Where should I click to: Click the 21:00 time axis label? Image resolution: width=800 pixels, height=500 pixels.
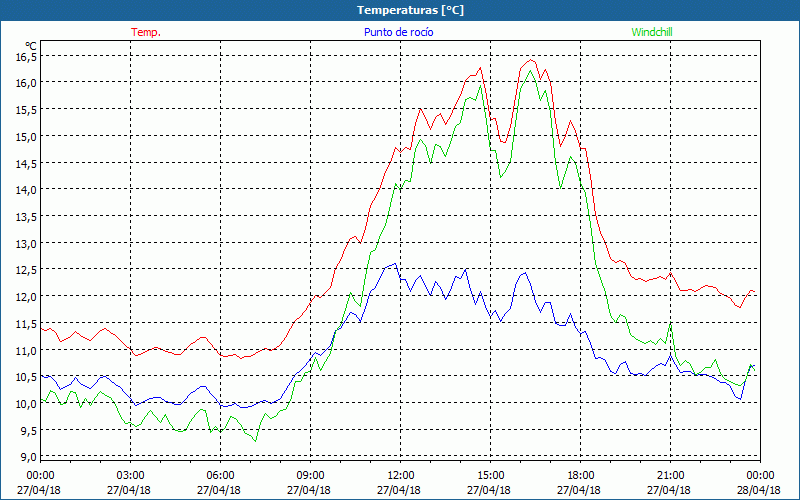[x=670, y=475]
